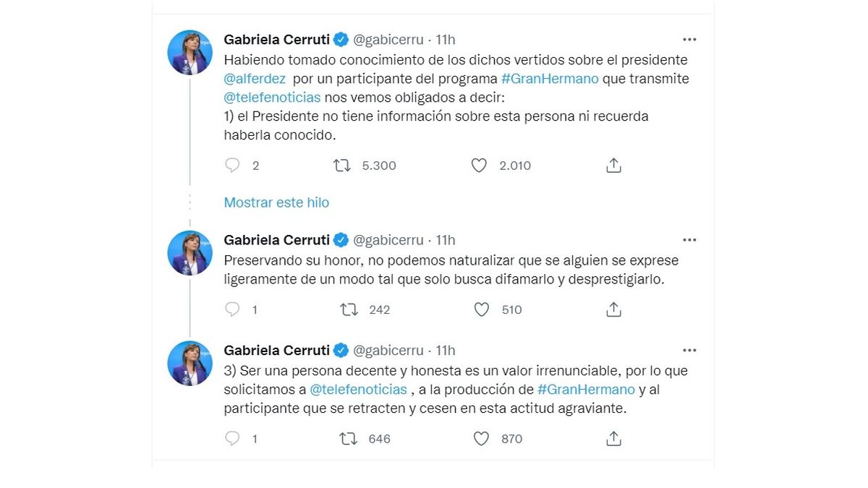
Task: Click Gabriela Cerruti's avatar on first tweet
Action: point(190,53)
